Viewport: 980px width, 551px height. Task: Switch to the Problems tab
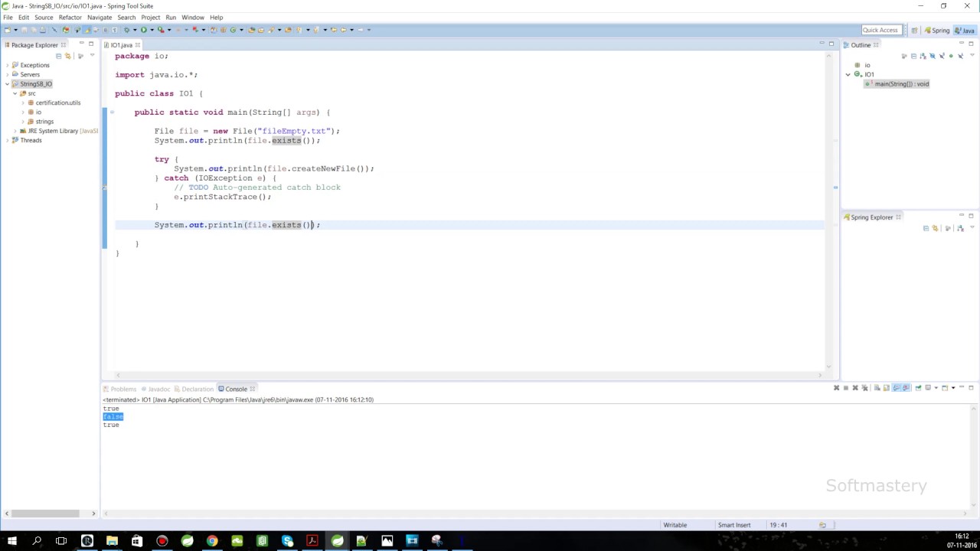[x=119, y=389]
